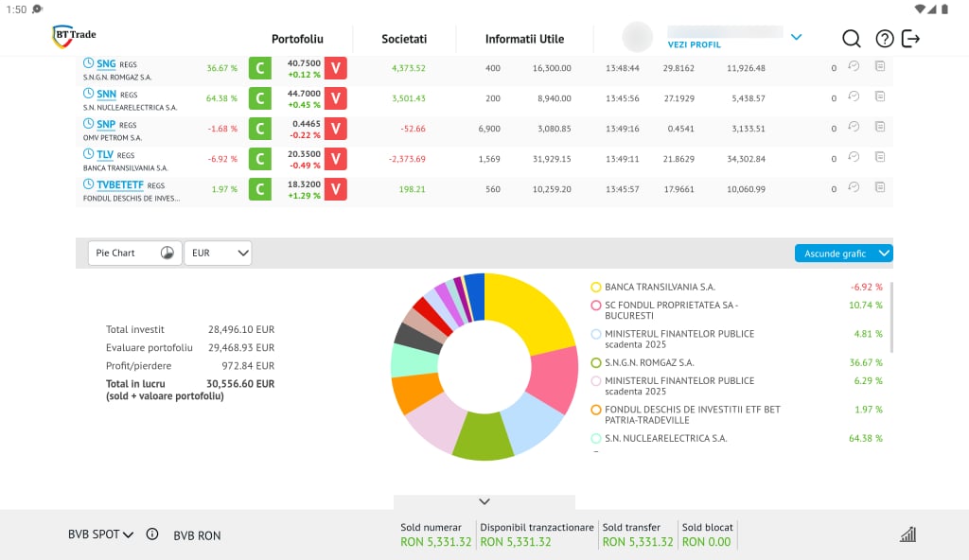Open the EUR currency dropdown
This screenshot has width=969, height=560.
point(218,253)
